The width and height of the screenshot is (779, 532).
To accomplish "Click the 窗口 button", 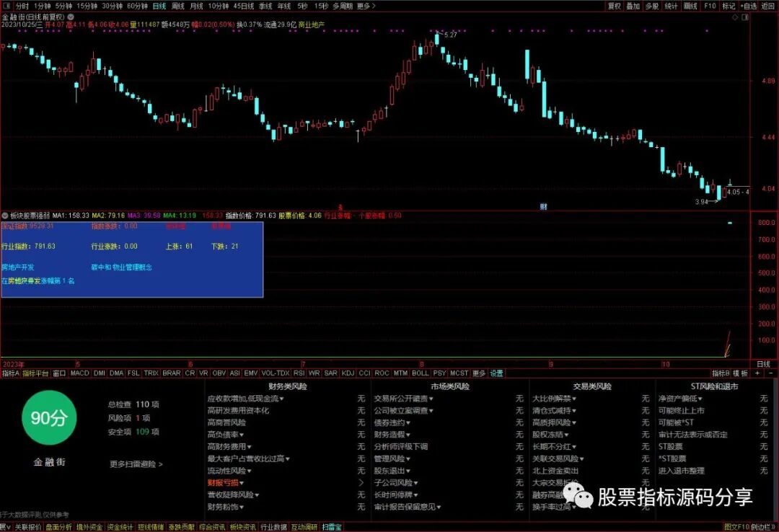I will click(x=59, y=373).
